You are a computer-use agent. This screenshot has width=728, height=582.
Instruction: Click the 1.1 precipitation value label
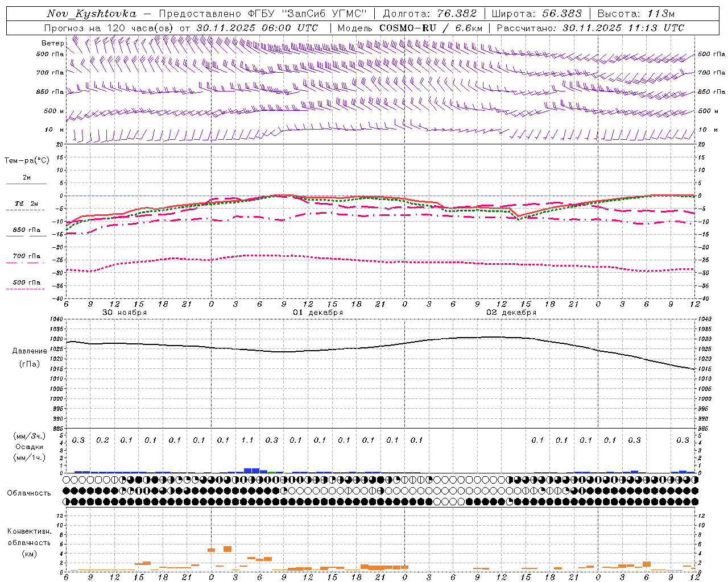pos(247,440)
